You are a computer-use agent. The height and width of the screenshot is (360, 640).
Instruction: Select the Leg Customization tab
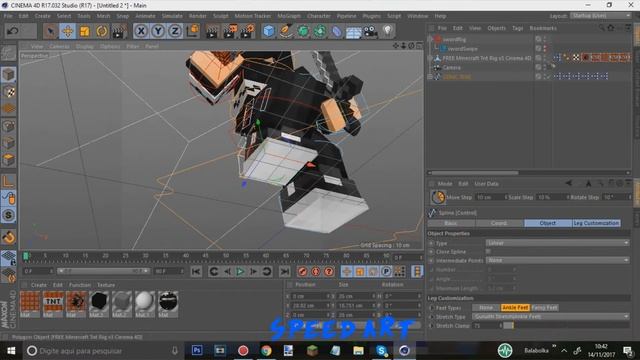tap(596, 223)
